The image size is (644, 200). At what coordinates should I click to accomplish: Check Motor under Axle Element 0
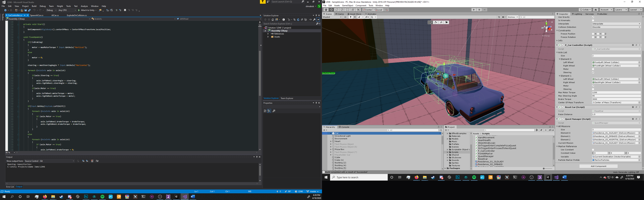tap(593, 69)
